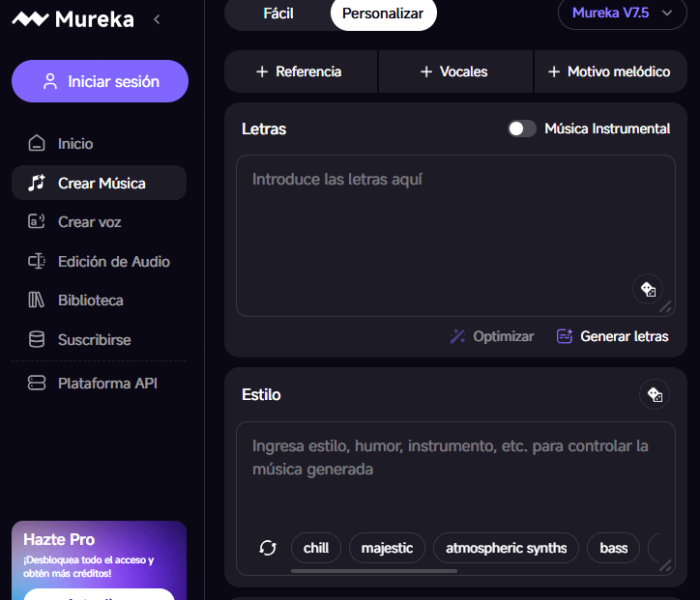Click the plus icon beside Vocales
The height and width of the screenshot is (600, 700).
pos(426,71)
